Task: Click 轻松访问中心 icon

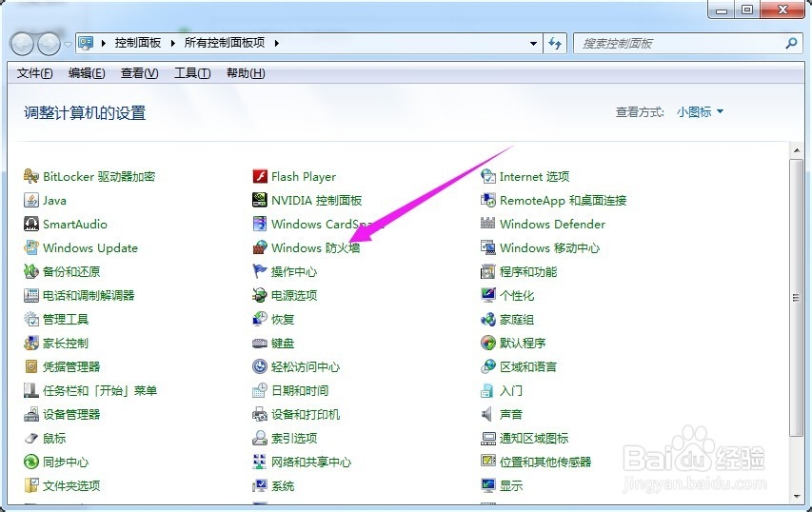Action: pyautogui.click(x=260, y=367)
